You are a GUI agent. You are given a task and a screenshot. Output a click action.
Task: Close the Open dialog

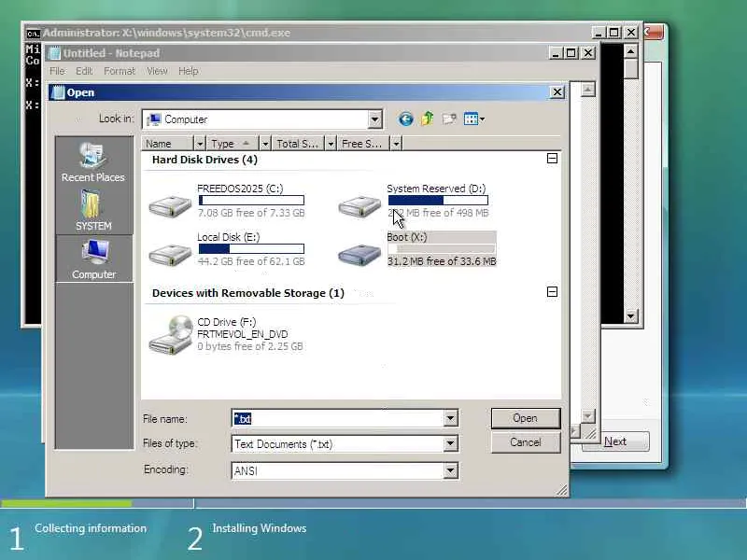click(x=557, y=92)
